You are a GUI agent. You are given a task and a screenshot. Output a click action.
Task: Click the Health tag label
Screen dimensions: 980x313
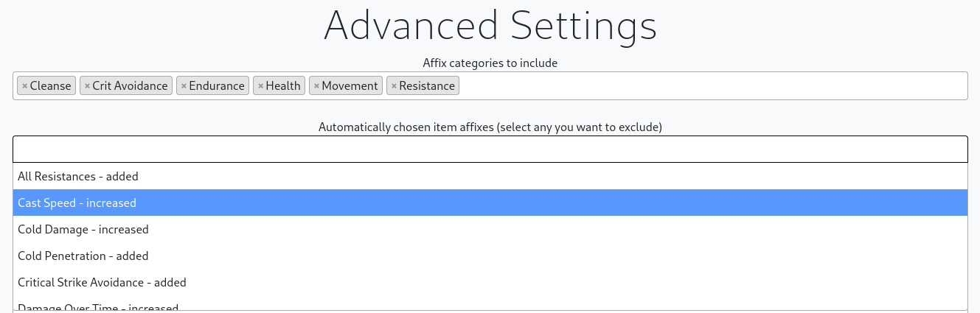coord(283,86)
